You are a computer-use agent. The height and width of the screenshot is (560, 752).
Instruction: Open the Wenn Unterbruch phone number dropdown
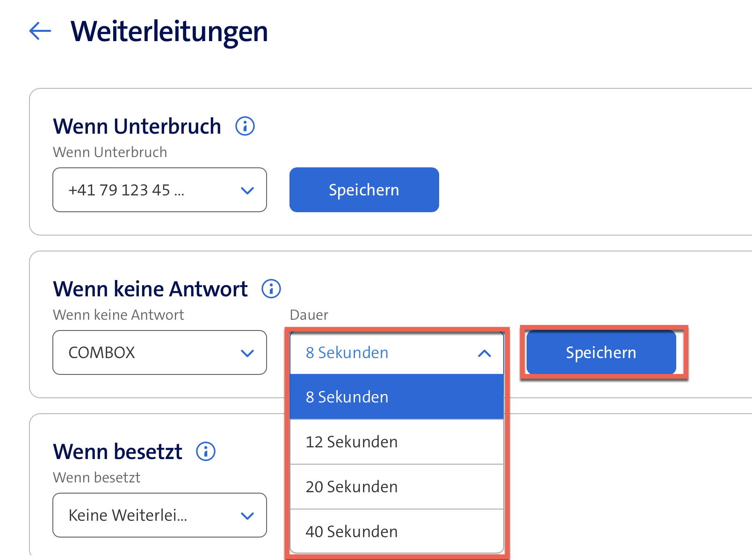coord(159,190)
